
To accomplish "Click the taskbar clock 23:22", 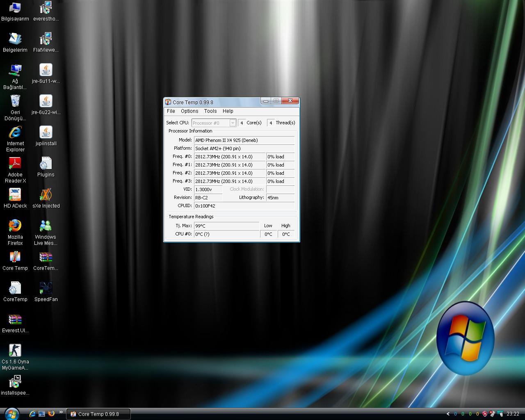I will click(513, 414).
